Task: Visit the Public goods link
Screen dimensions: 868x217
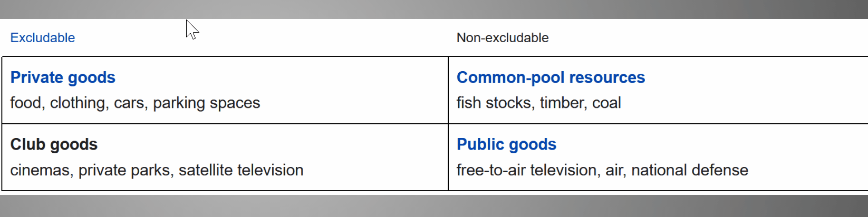Action: 506,144
